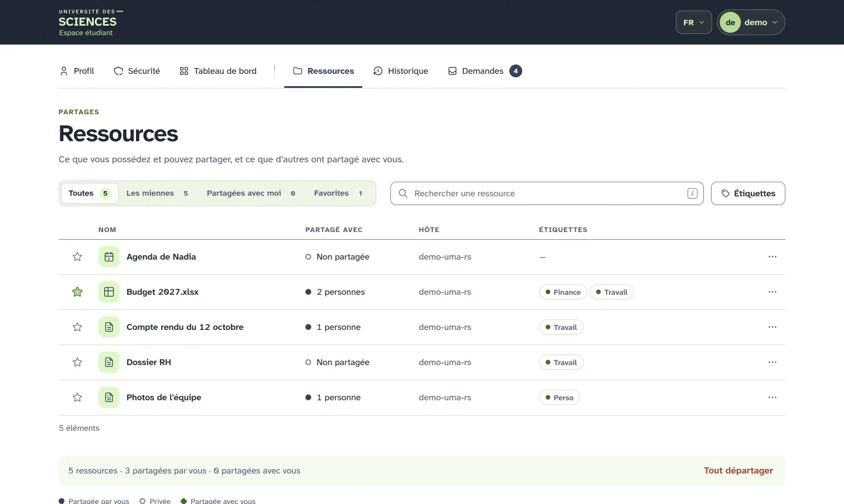Click the calendar icon of Agenda de Nadia
The image size is (844, 504).
click(109, 257)
